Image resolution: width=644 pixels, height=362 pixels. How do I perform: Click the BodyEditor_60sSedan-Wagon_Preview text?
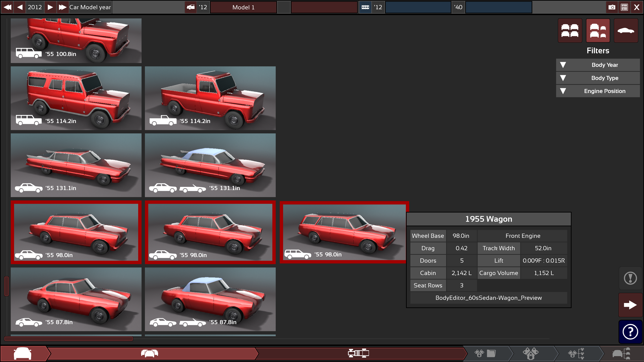click(489, 298)
